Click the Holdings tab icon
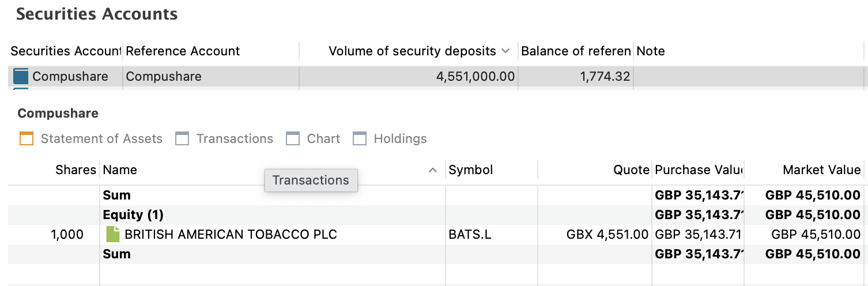Viewport: 868px width, 286px height. click(360, 139)
